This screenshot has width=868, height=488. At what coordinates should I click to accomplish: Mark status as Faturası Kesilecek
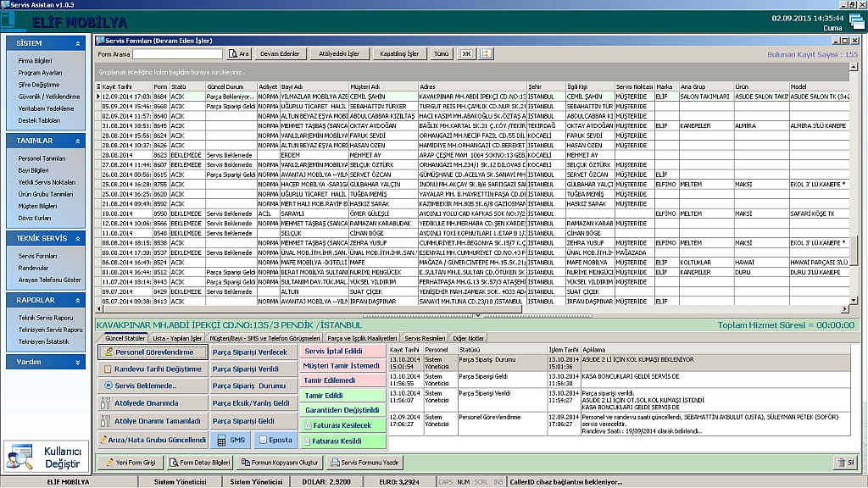pyautogui.click(x=343, y=425)
